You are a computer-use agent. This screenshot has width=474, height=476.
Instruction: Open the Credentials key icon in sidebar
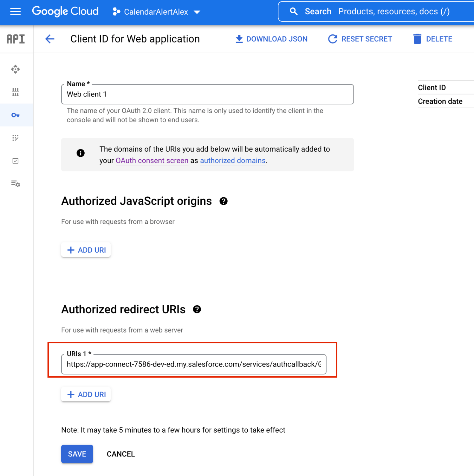pyautogui.click(x=16, y=115)
